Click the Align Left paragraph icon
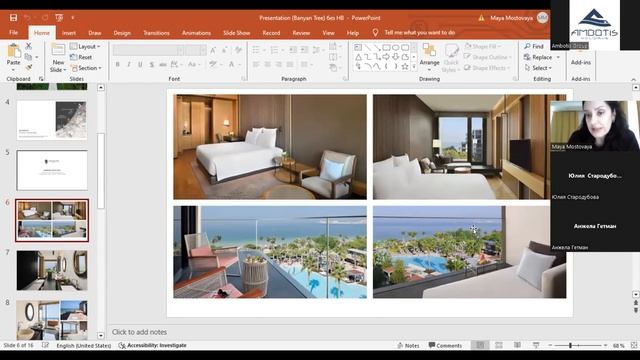 pos(256,64)
